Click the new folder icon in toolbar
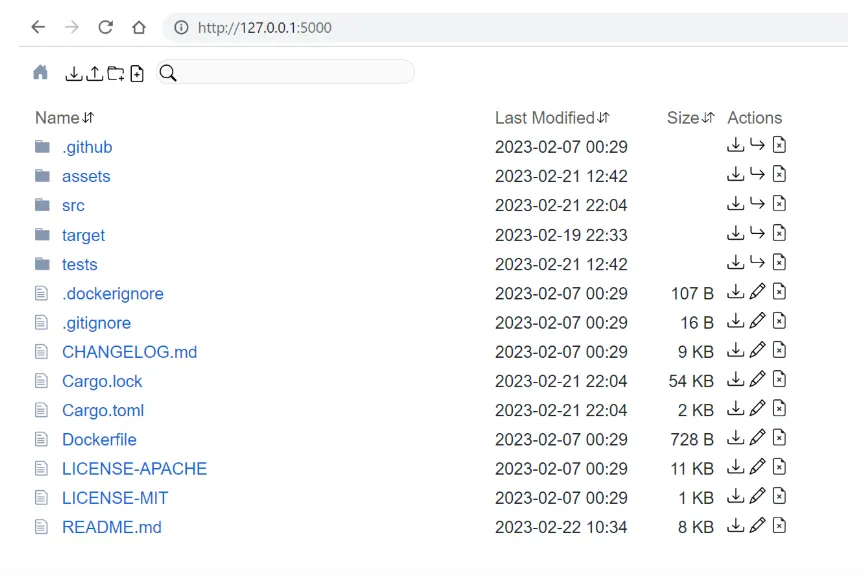Viewport: 863px width, 577px height. (116, 73)
